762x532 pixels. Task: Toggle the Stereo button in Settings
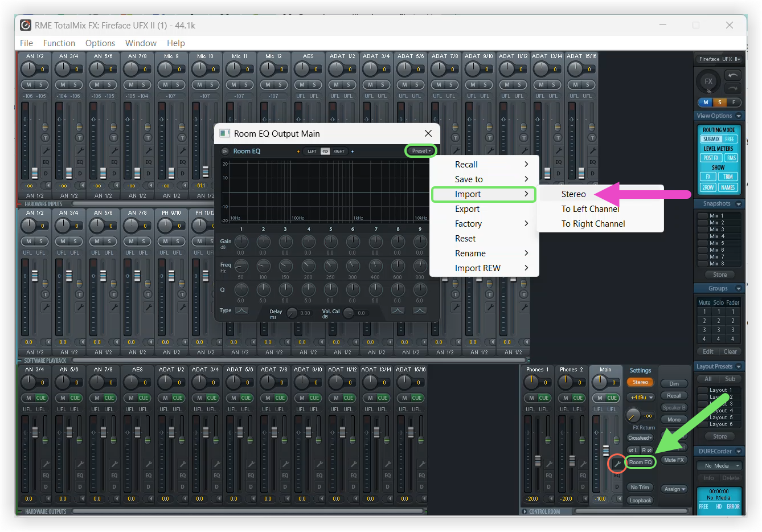[640, 382]
